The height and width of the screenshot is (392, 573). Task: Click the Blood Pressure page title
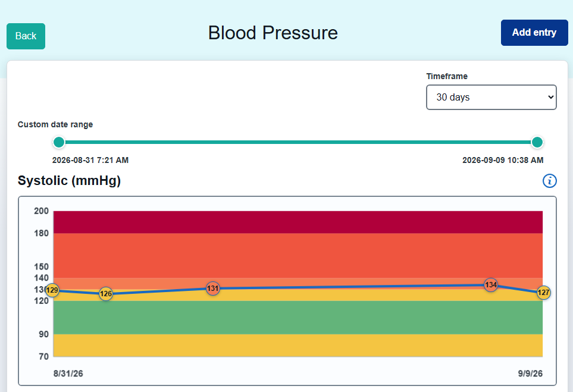click(273, 33)
